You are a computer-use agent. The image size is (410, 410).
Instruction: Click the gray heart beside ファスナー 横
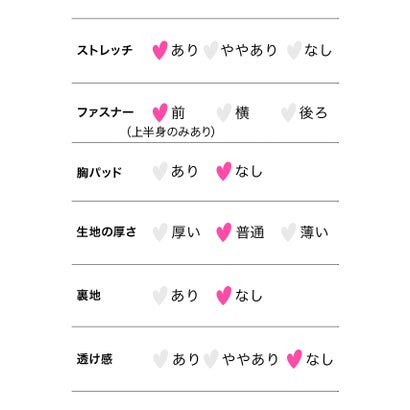click(224, 112)
